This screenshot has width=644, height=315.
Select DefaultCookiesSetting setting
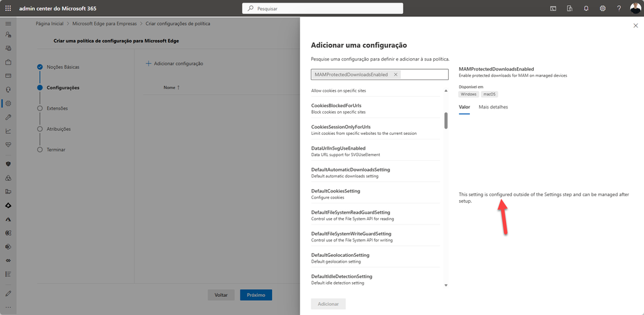pyautogui.click(x=375, y=194)
